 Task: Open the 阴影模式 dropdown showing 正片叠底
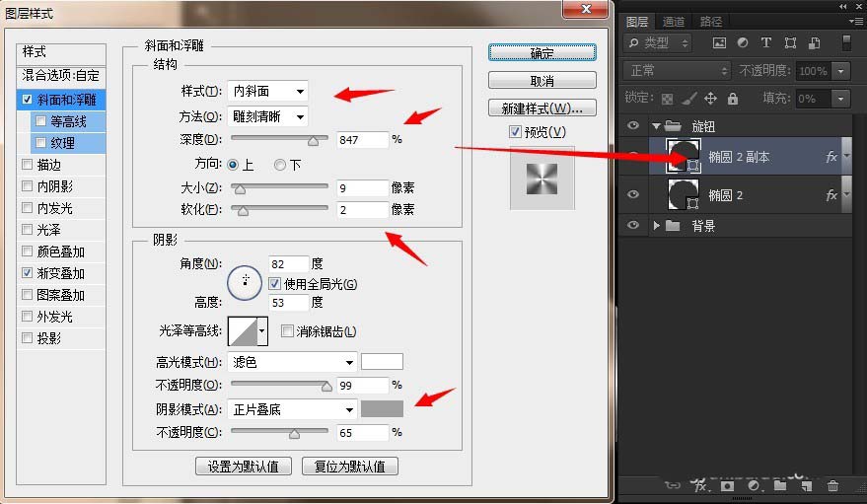(292, 409)
